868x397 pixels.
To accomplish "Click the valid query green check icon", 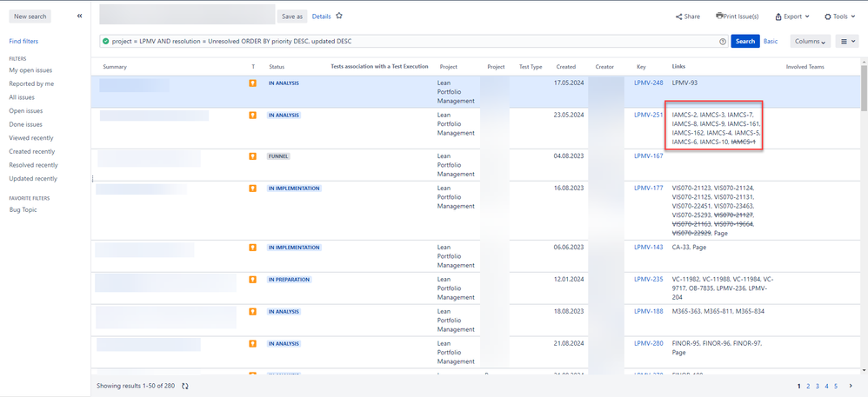I will tap(105, 42).
